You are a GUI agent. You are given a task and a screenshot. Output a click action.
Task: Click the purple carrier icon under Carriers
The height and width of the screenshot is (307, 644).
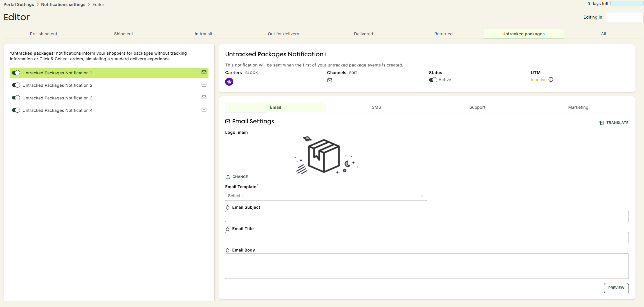click(229, 82)
